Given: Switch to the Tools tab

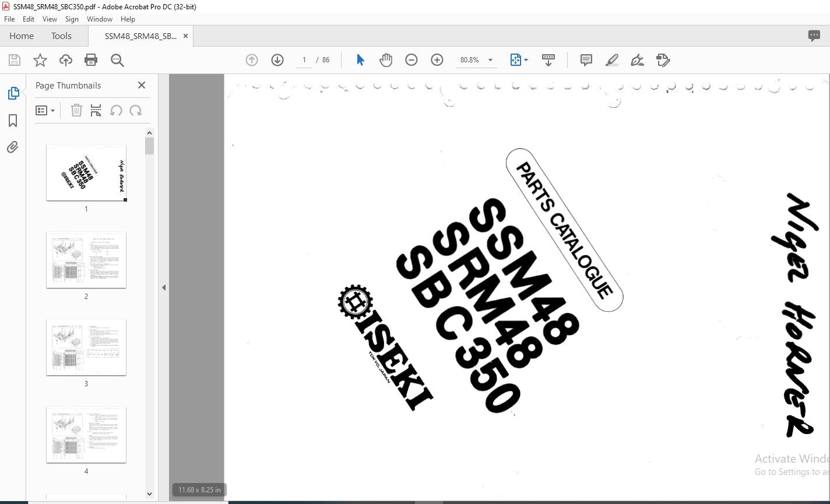Looking at the screenshot, I should click(x=61, y=36).
